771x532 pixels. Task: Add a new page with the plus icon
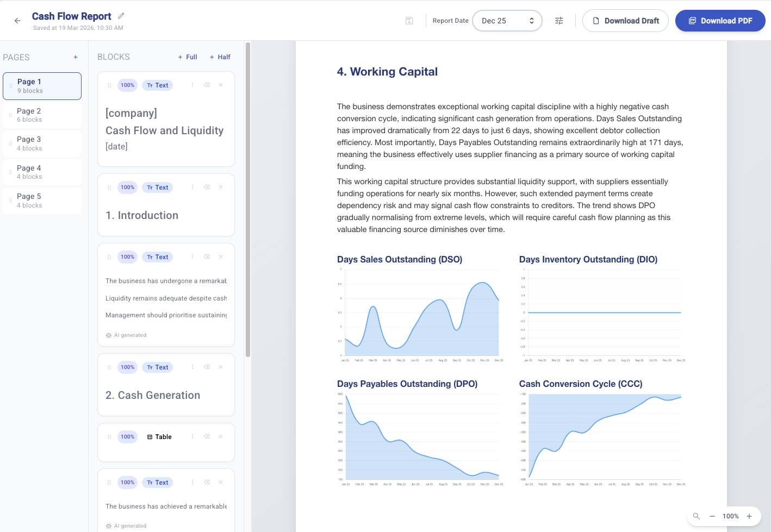coord(76,57)
